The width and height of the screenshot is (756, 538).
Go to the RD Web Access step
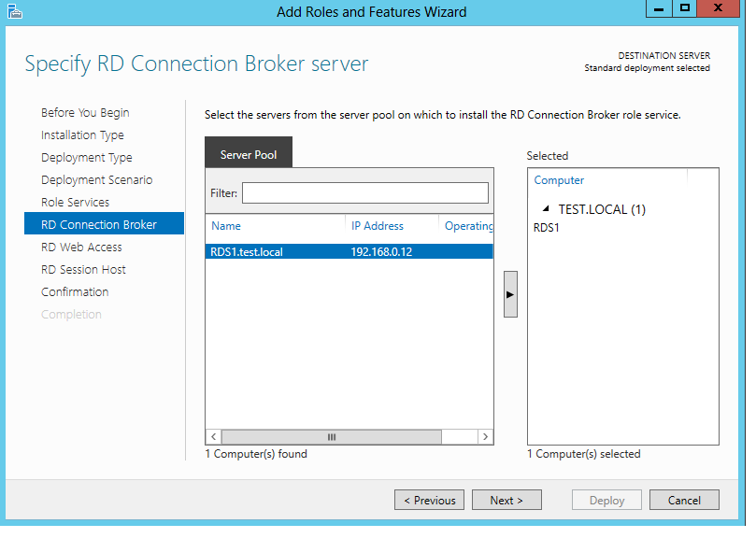click(x=81, y=247)
